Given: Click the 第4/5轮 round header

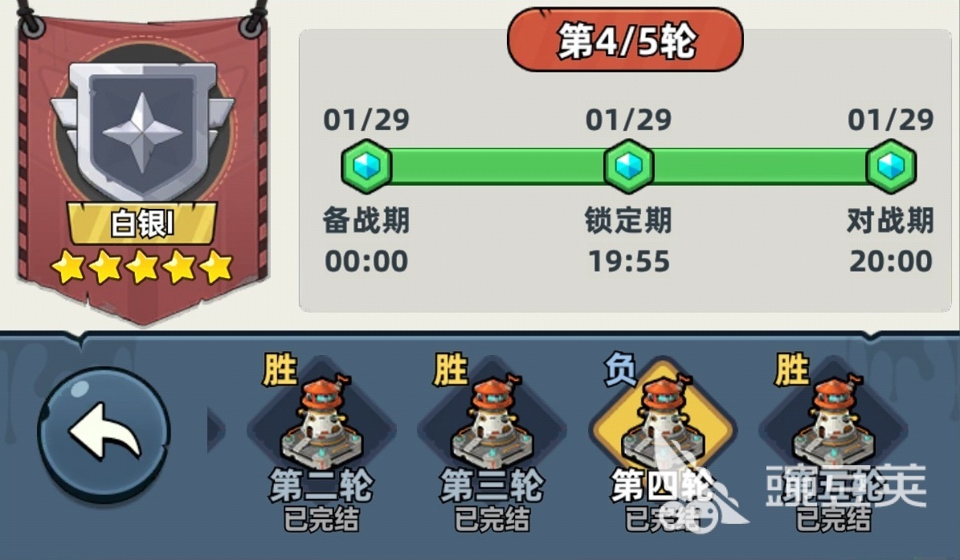Looking at the screenshot, I should click(x=625, y=40).
